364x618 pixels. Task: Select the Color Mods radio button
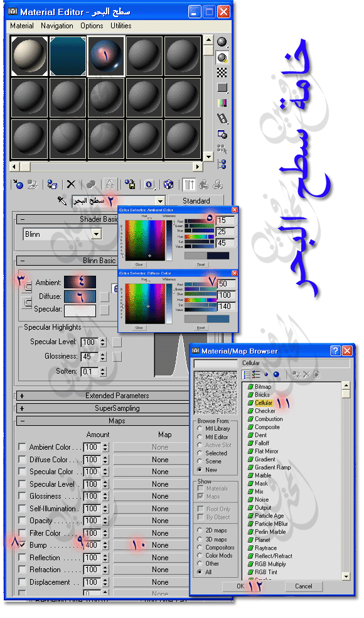[x=200, y=556]
